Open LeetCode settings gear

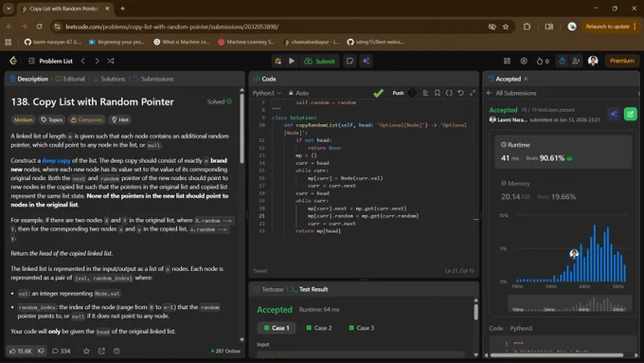click(524, 61)
